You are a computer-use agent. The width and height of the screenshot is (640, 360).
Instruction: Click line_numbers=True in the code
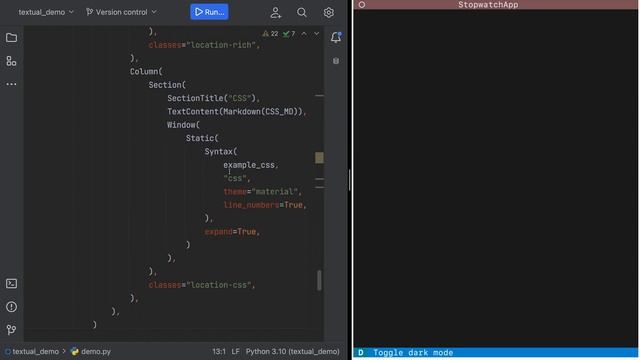[265, 205]
